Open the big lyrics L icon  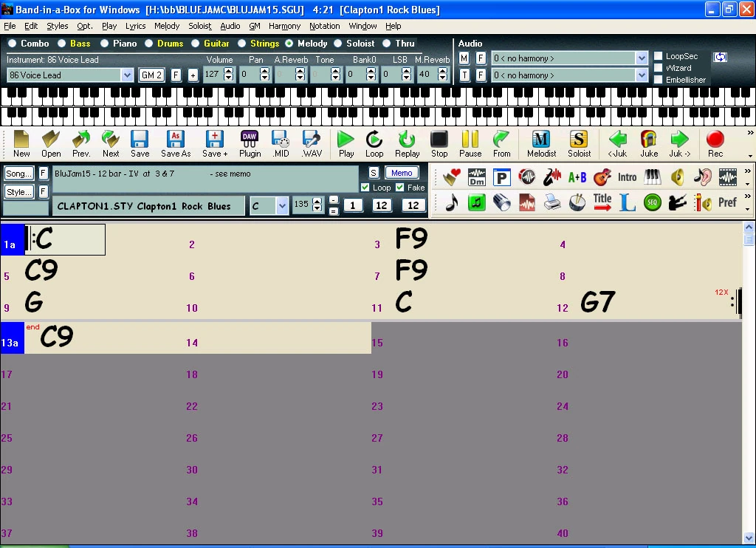pyautogui.click(x=628, y=202)
